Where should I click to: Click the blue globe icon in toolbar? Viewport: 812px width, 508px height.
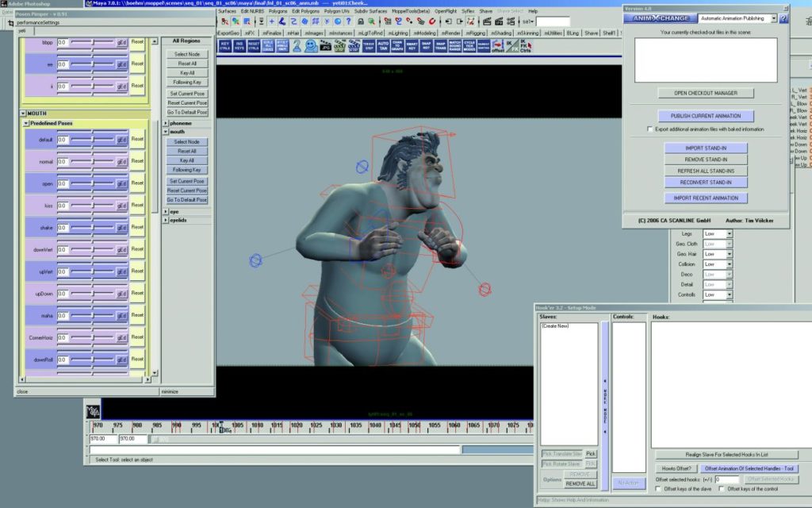click(337, 21)
